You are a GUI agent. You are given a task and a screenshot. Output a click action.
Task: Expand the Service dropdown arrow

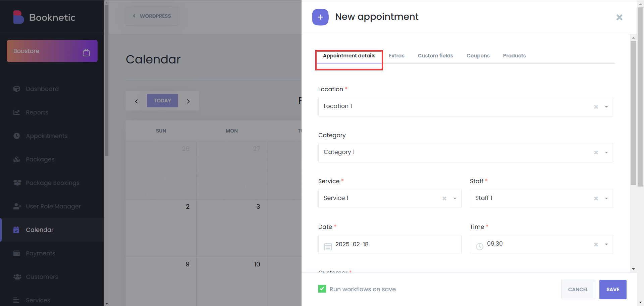point(455,198)
